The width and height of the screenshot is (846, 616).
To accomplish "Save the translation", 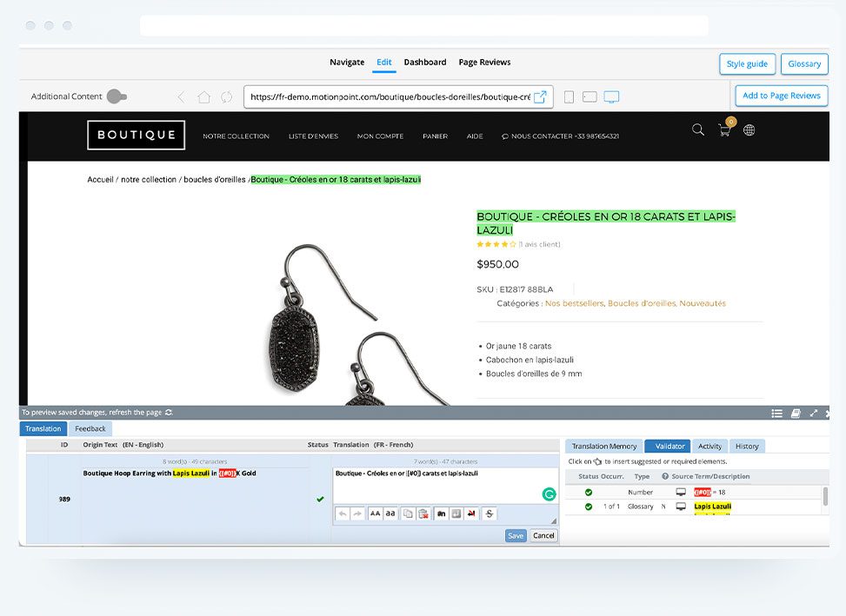I will [516, 536].
